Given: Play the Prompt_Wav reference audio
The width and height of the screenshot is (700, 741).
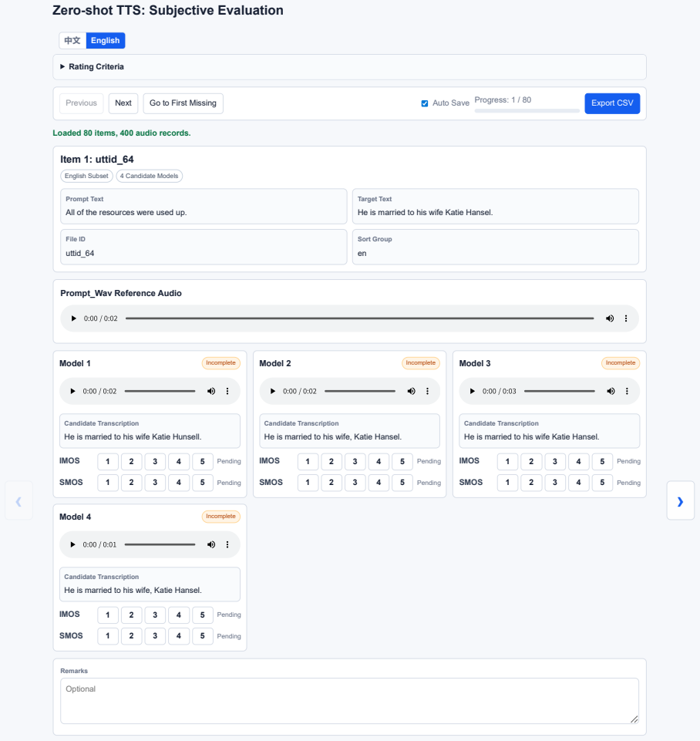Looking at the screenshot, I should [x=74, y=318].
